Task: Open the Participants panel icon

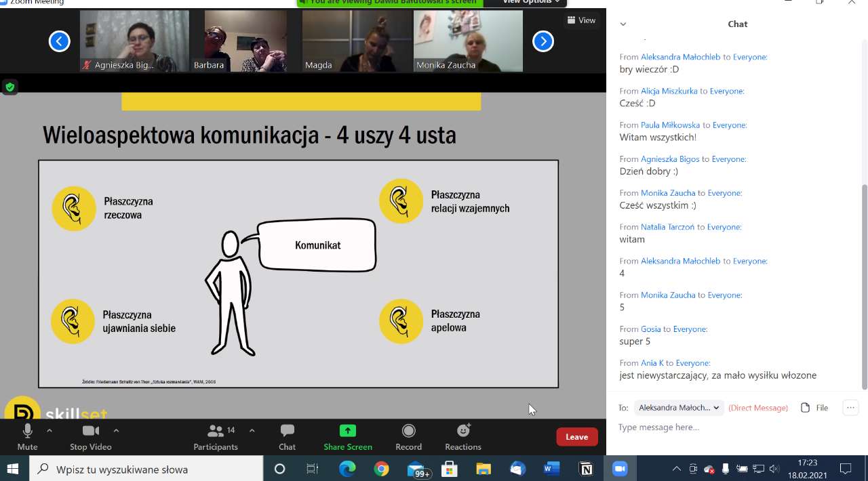Action: [216, 432]
